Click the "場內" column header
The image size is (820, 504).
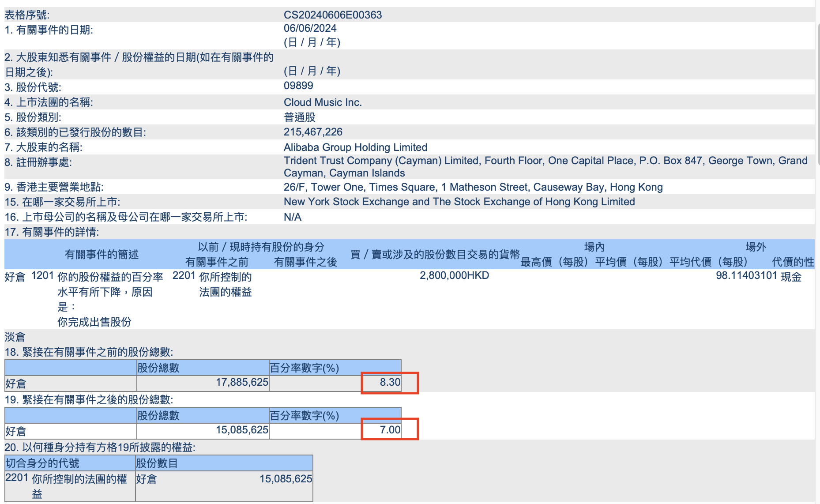point(594,247)
